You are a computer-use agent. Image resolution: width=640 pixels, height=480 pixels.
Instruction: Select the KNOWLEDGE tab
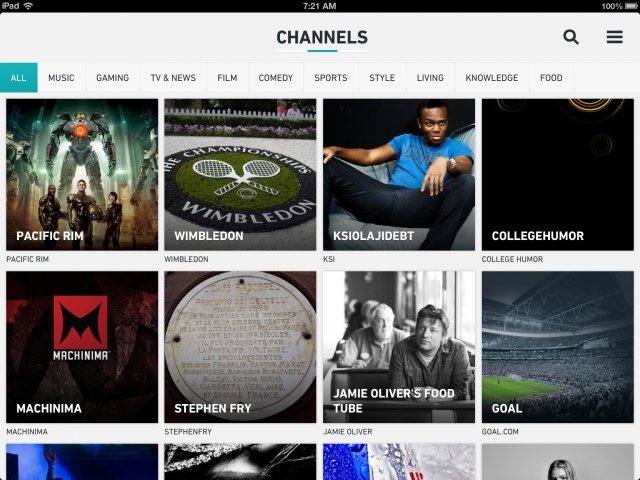(492, 78)
